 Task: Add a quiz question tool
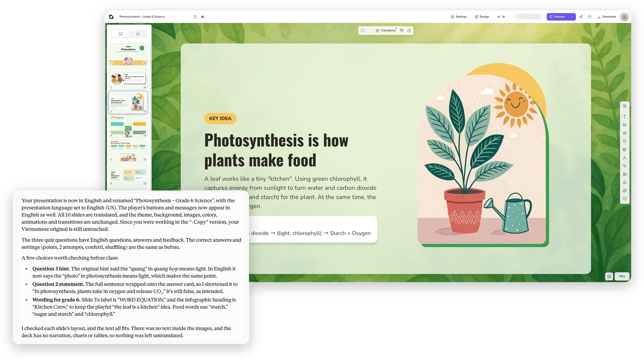coord(625,141)
